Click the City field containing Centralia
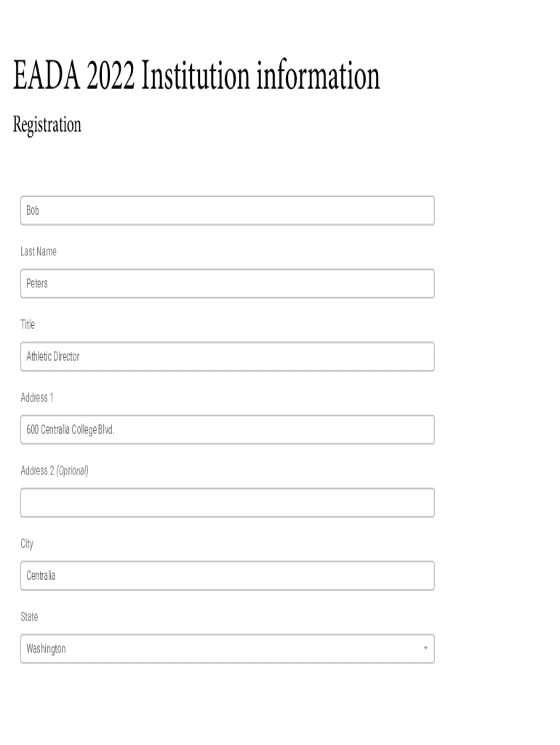 tap(227, 575)
